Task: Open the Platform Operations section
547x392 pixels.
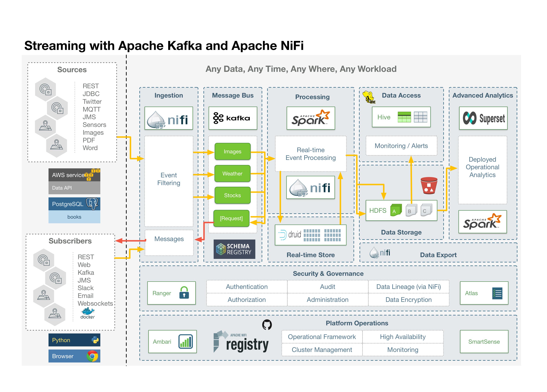Action: click(x=357, y=323)
